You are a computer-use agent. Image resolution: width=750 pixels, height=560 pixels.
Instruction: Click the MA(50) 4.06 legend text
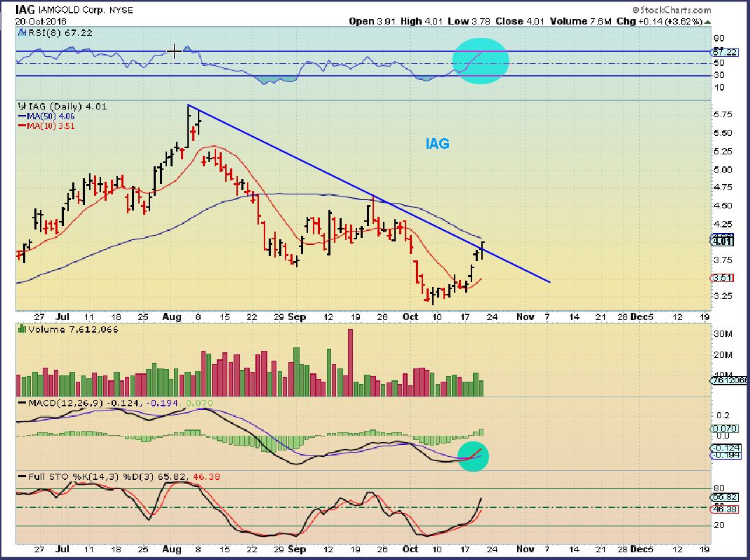tap(51, 116)
